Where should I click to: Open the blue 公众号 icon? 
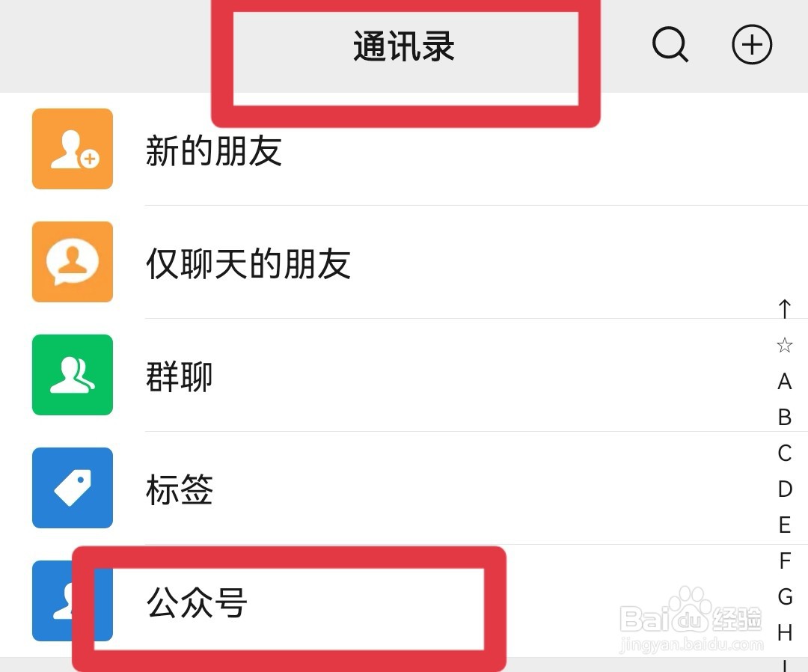pyautogui.click(x=73, y=601)
